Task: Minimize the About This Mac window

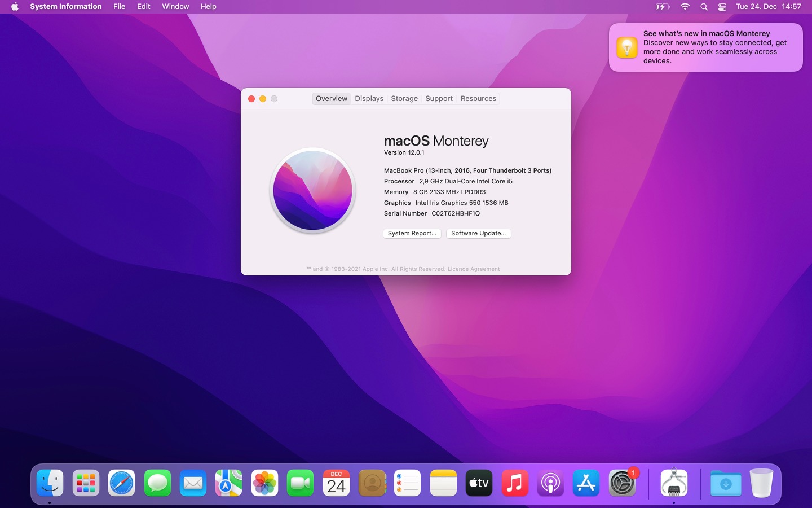Action: tap(263, 99)
